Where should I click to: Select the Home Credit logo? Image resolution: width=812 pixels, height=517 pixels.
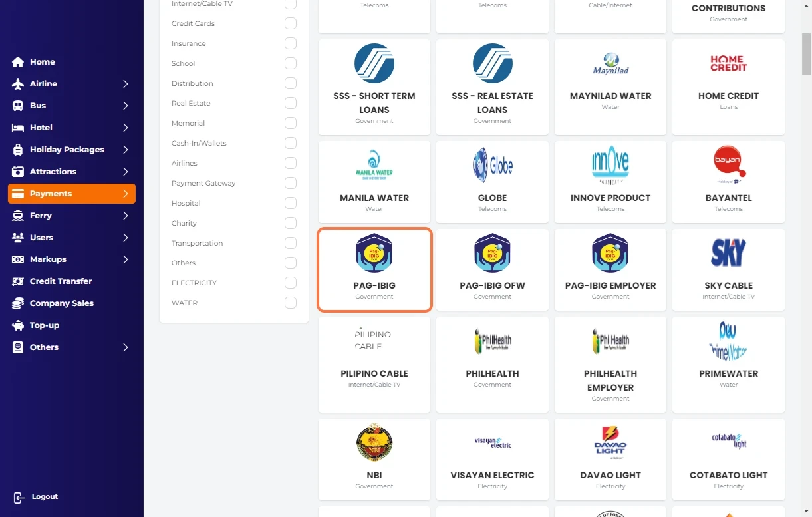(728, 64)
